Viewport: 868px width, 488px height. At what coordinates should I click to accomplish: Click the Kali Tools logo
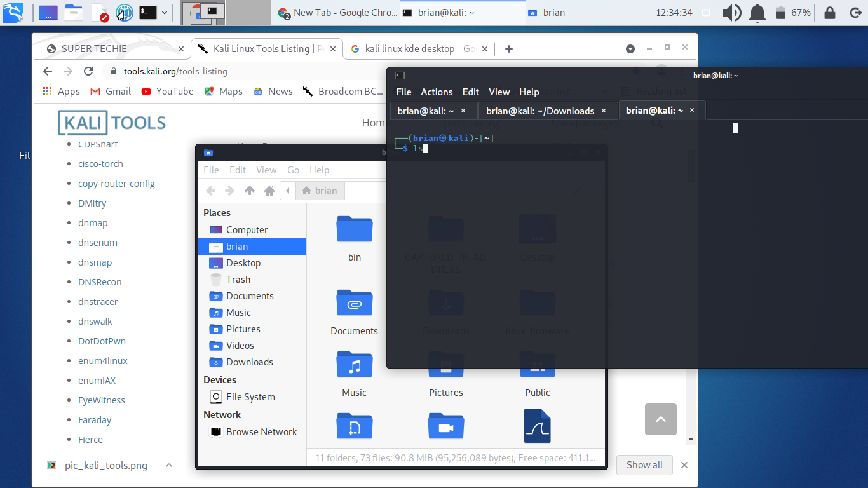point(112,123)
